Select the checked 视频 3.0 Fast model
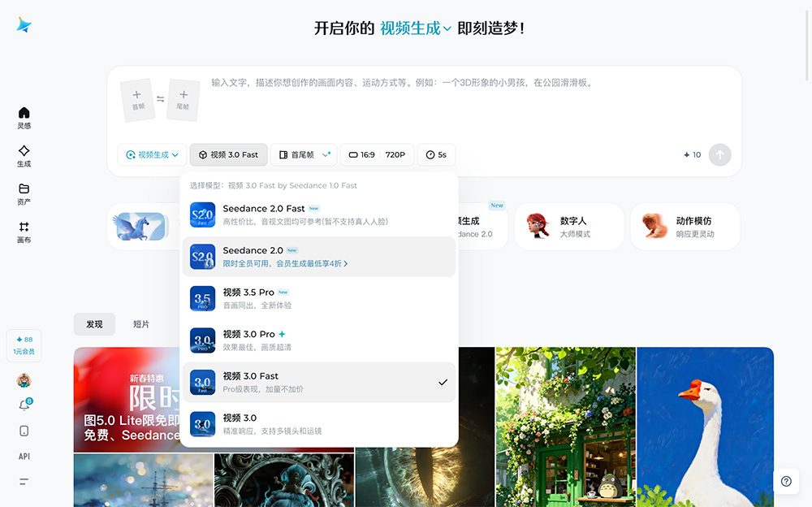The image size is (812, 507). pyautogui.click(x=319, y=382)
